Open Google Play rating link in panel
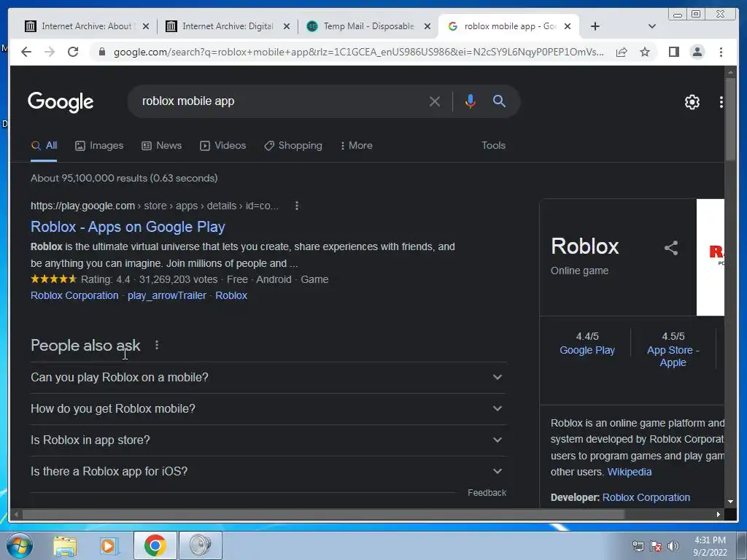Viewport: 747px width, 560px height. click(x=587, y=350)
